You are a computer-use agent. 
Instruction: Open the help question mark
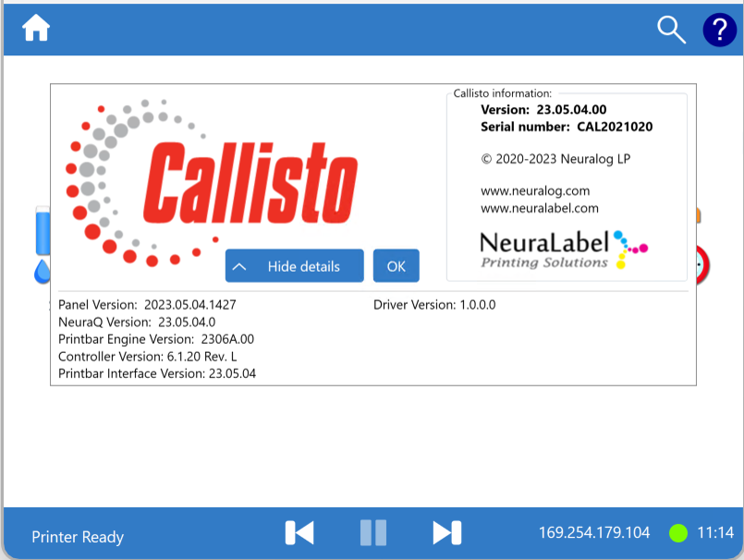pos(719,30)
